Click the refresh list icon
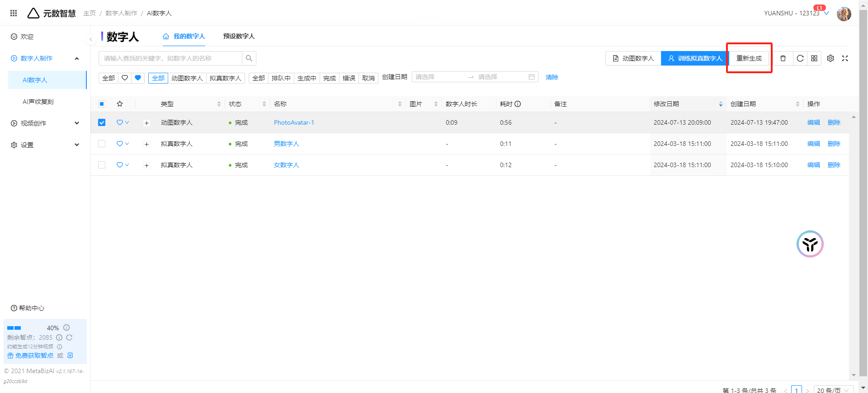 pyautogui.click(x=800, y=58)
